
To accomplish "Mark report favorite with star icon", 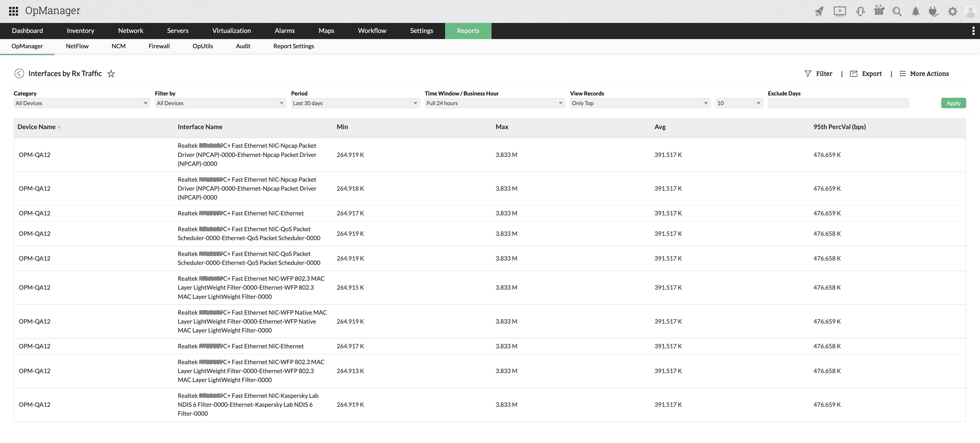I will point(111,74).
